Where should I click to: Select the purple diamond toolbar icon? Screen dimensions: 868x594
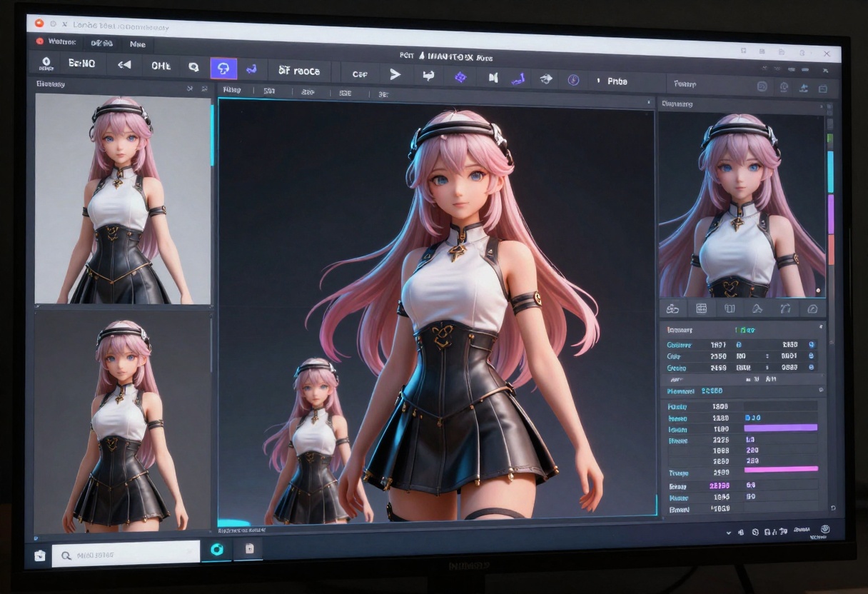pyautogui.click(x=460, y=76)
